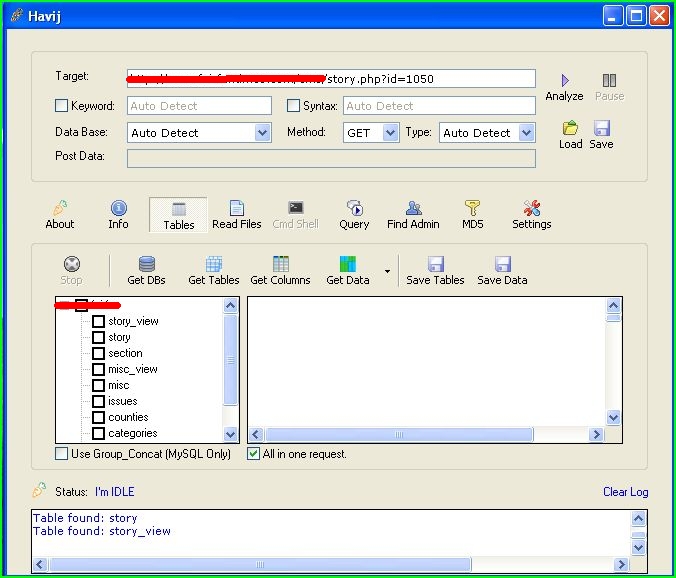The image size is (676, 578).
Task: Click Get DBs database icon
Action: (147, 264)
